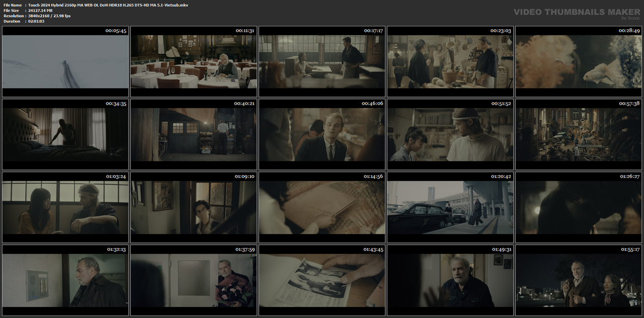Image resolution: width=644 pixels, height=318 pixels.
Task: Click the 'File Size' label
Action: pos(11,11)
